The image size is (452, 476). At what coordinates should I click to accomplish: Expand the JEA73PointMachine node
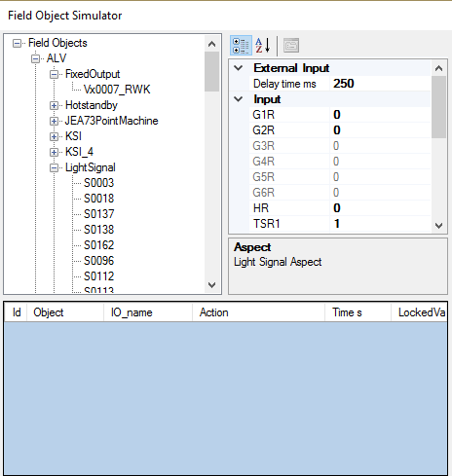pos(54,121)
